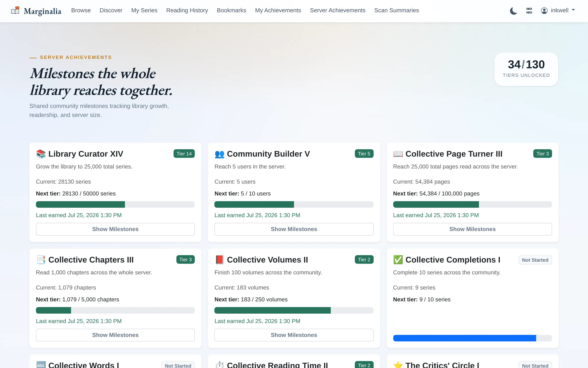Click the bookmark-tabs icon on Collective Chapters
588x368 pixels.
[x=41, y=260]
